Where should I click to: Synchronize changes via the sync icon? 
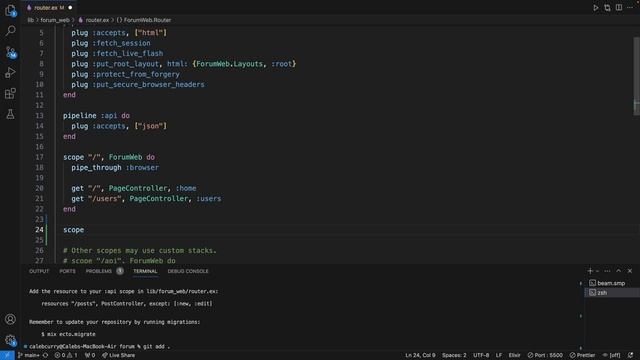45,355
